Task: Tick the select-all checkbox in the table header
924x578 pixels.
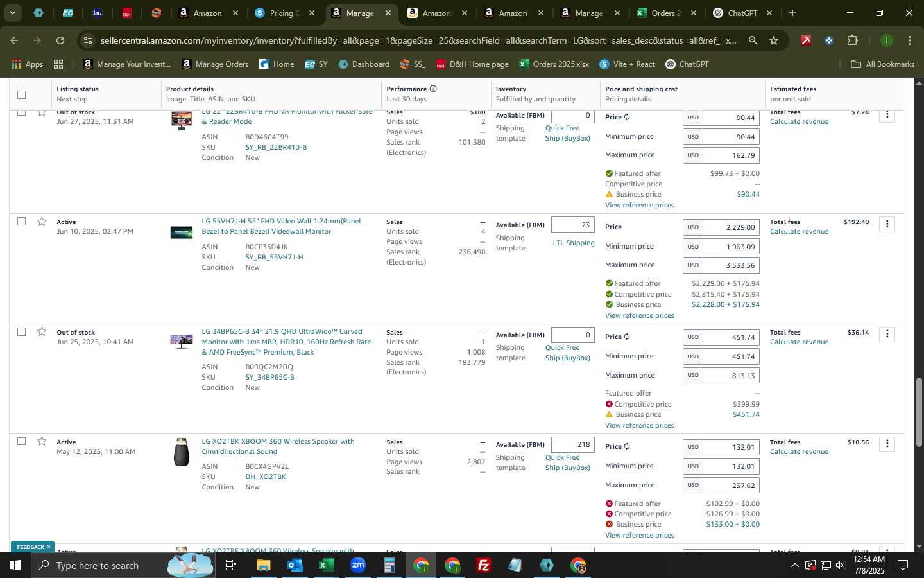Action: (21, 94)
